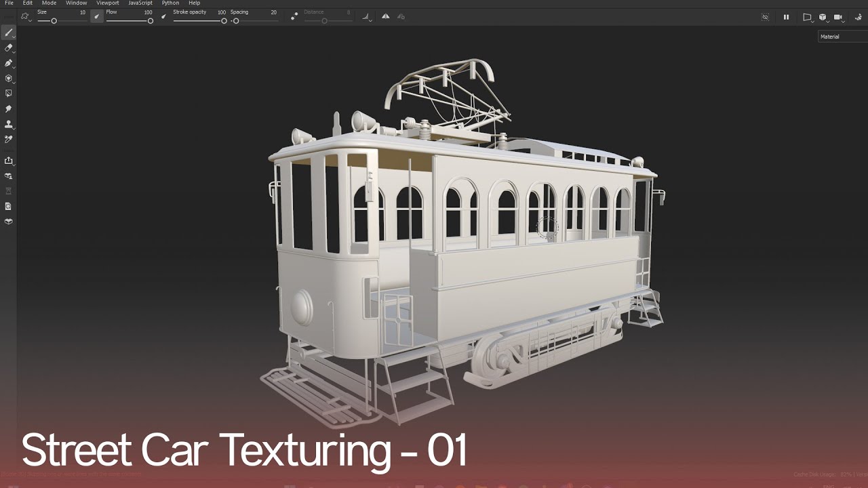This screenshot has width=868, height=488.
Task: Click the Spacing value 20
Action: (273, 12)
